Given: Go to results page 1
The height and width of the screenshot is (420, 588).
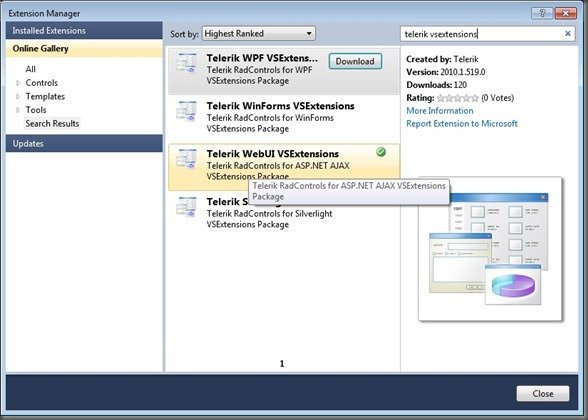Looking at the screenshot, I should click(x=282, y=363).
